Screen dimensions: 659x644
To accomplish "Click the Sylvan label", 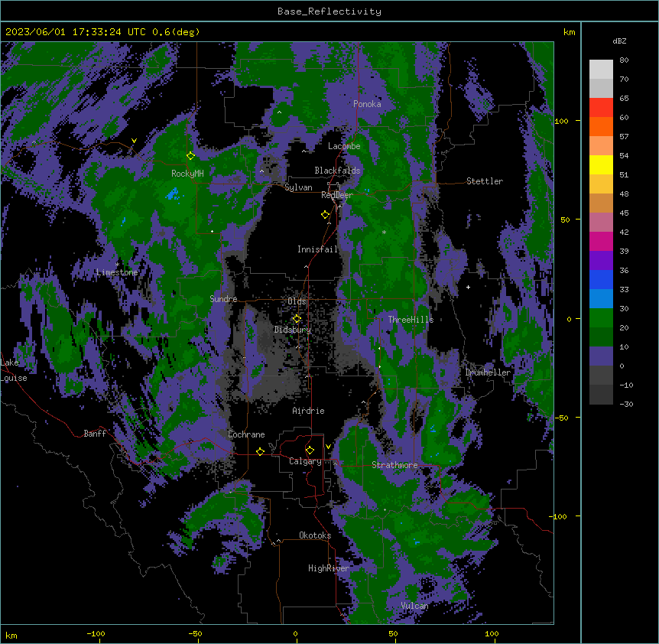I will [298, 188].
